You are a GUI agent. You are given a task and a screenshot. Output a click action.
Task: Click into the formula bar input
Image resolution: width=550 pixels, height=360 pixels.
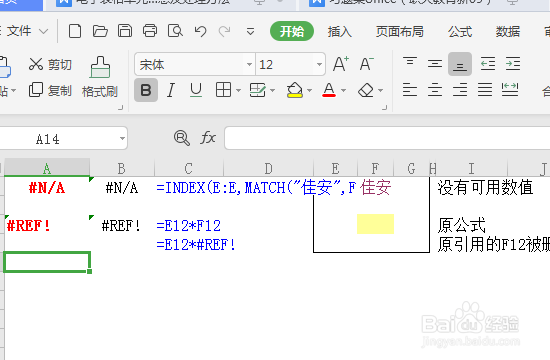pyautogui.click(x=387, y=138)
